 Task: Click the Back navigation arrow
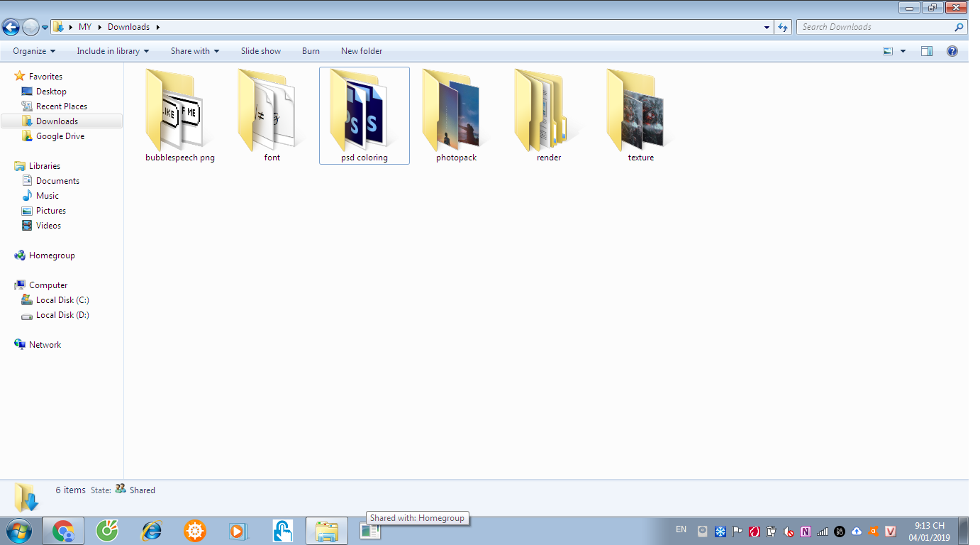[11, 27]
